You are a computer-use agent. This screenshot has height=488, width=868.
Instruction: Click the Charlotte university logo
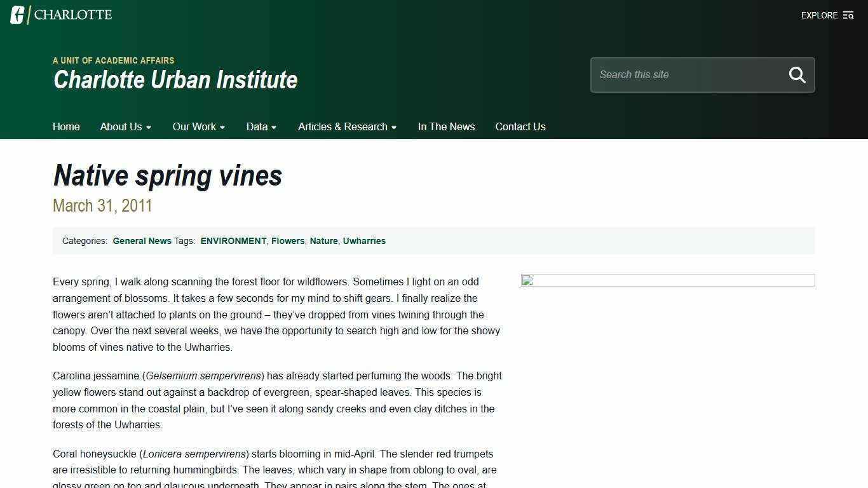[61, 15]
